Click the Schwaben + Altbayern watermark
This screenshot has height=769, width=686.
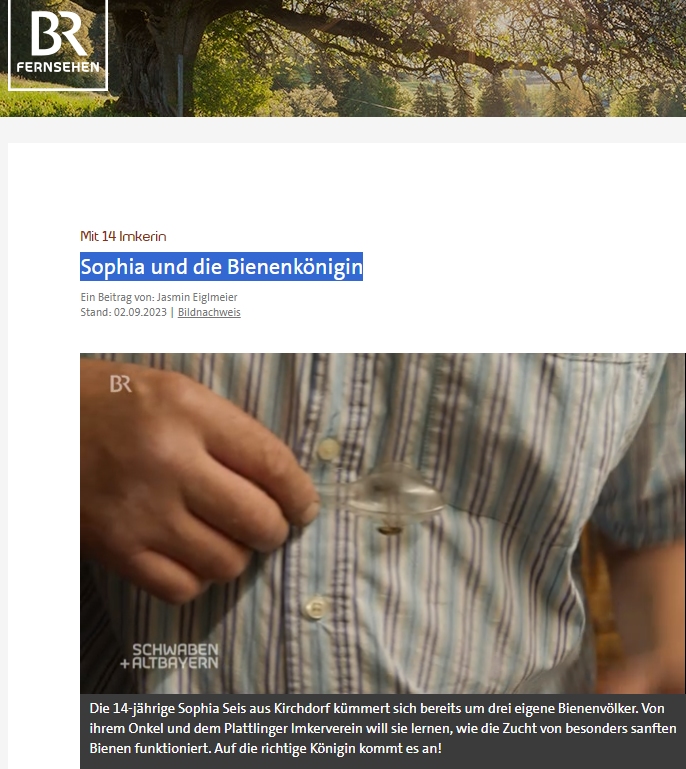click(170, 656)
